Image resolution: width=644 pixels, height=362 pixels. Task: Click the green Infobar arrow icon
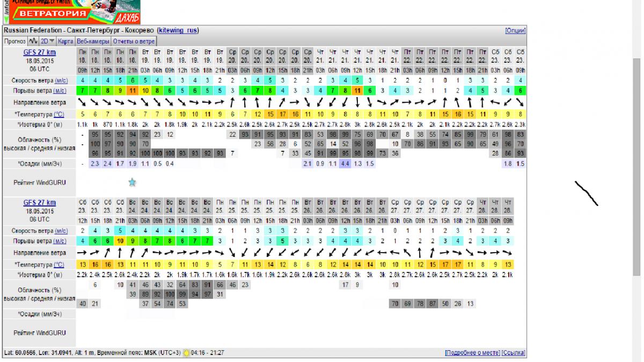pos(6,19)
